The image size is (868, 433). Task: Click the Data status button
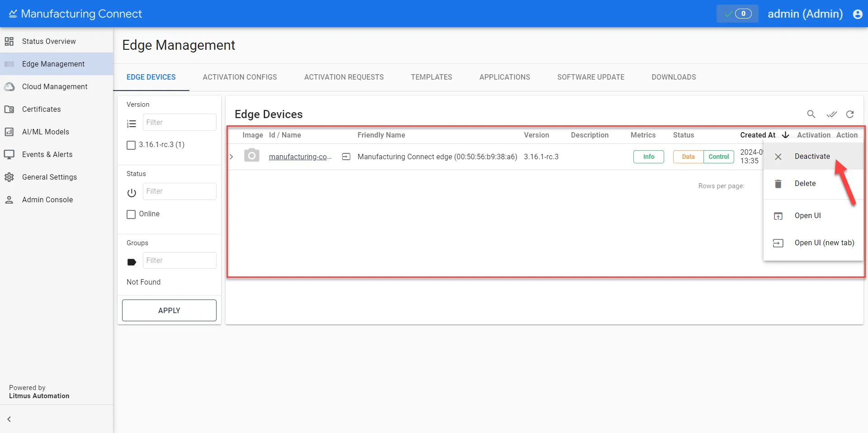click(x=688, y=157)
